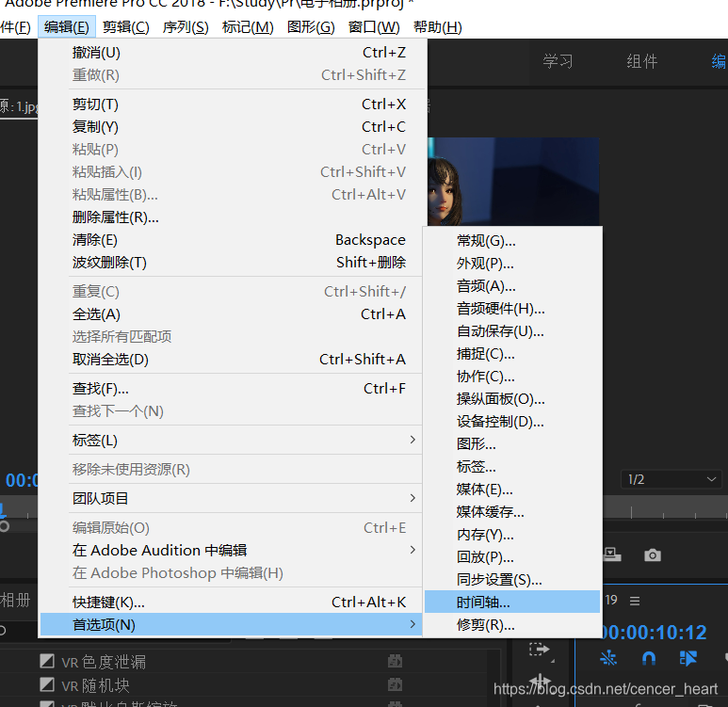Image resolution: width=728 pixels, height=707 pixels.
Task: Click the VR 随机块 effect icon
Action: (47, 684)
